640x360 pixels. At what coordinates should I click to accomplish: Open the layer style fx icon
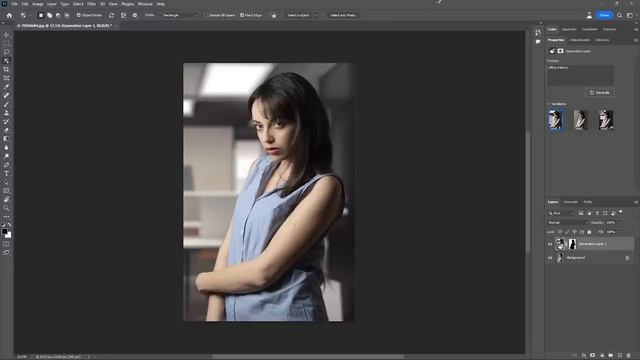(584, 356)
